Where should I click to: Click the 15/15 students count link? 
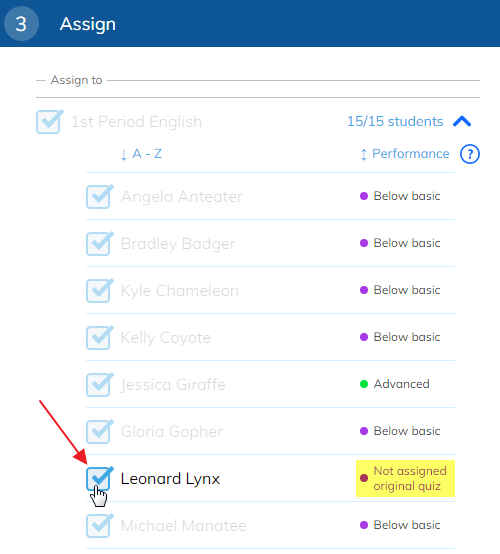point(395,122)
